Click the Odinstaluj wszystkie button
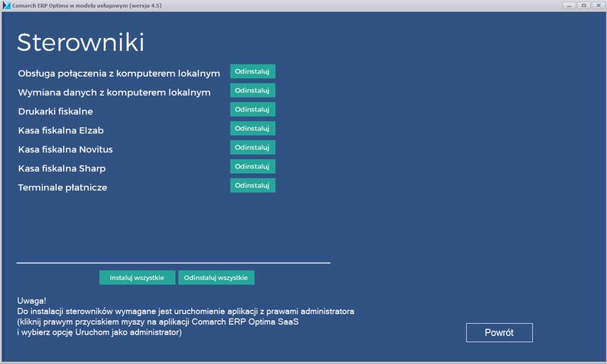The height and width of the screenshot is (364, 607). click(x=216, y=278)
